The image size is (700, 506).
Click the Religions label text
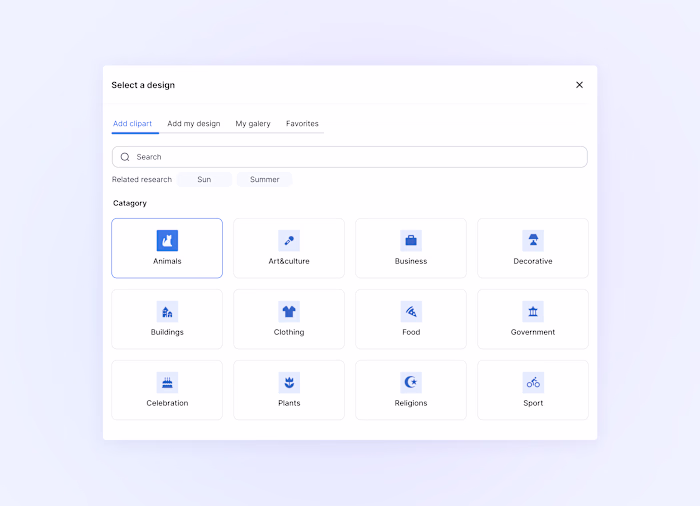(411, 403)
